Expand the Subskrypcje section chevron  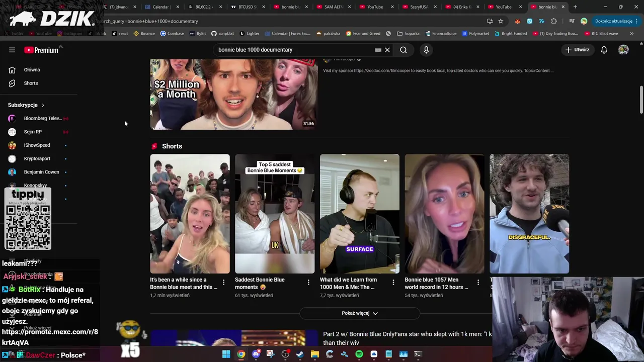43,105
